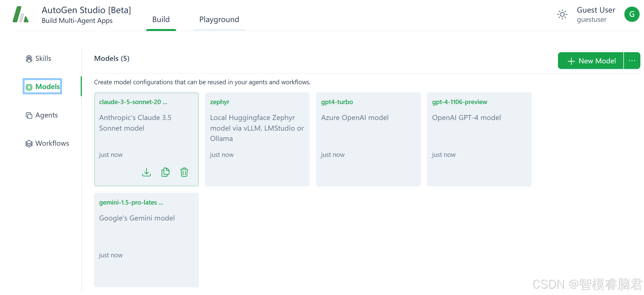
Task: Open the claude-3-5-sonnet model title
Action: [x=133, y=102]
